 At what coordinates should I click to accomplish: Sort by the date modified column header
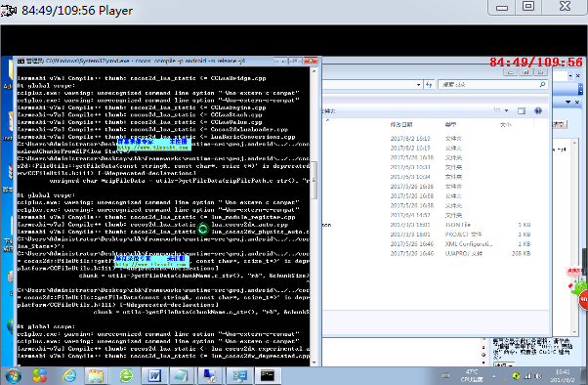point(401,124)
